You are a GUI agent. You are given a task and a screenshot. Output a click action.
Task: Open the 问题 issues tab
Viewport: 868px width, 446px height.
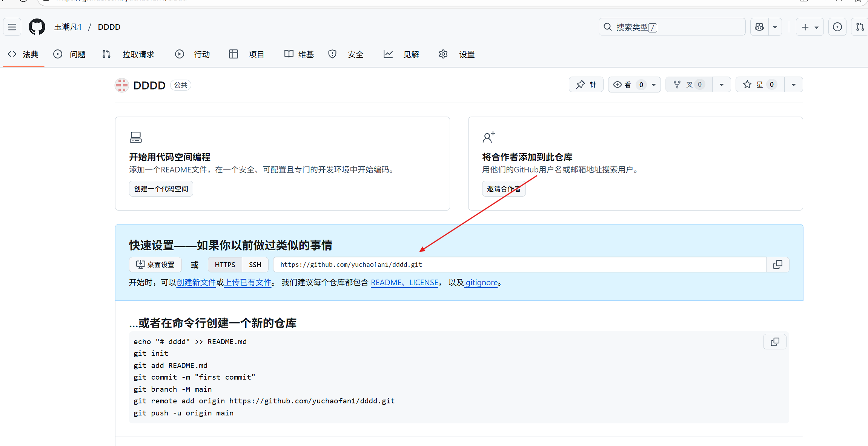pos(77,54)
